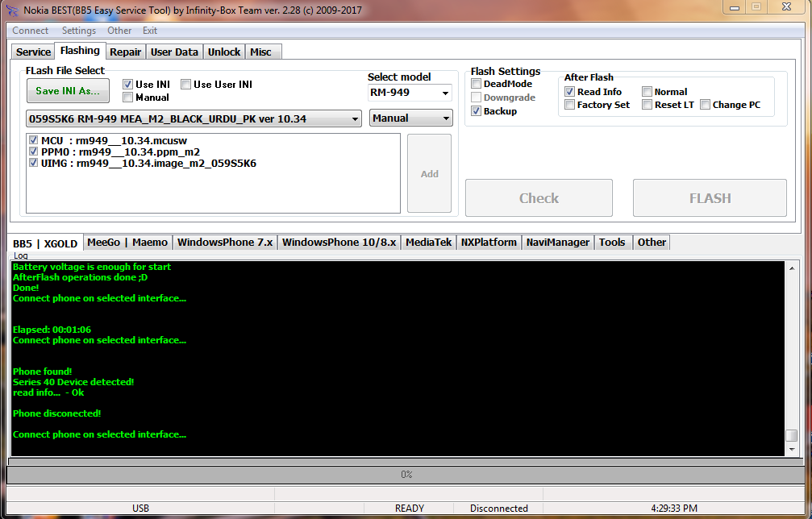The width and height of the screenshot is (812, 519).
Task: Open the WindowsPhone 7.x tab
Action: (225, 242)
